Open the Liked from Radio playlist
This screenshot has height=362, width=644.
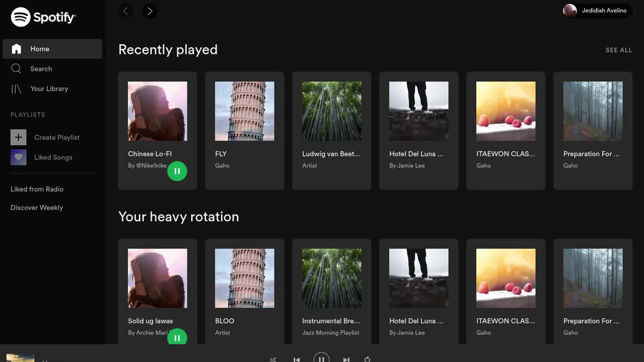(x=37, y=189)
